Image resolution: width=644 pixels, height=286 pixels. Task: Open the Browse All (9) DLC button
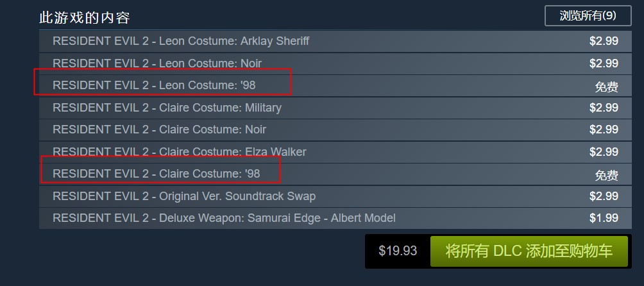[588, 16]
